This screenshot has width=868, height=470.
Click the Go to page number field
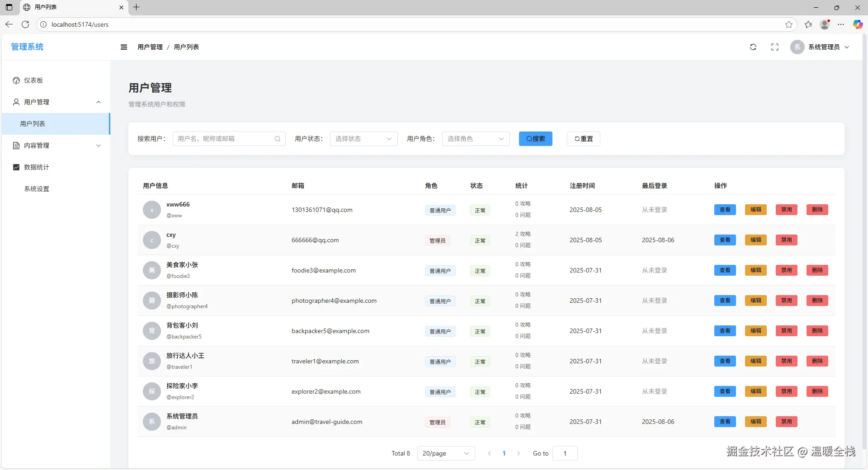565,453
